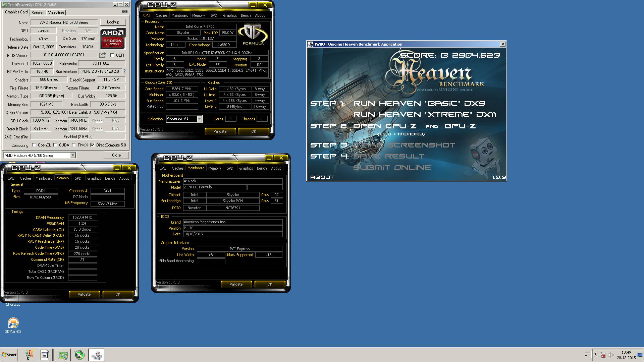This screenshot has height=362, width=644.
Task: Click Take Screenshot in Heaven app
Action: tap(404, 145)
